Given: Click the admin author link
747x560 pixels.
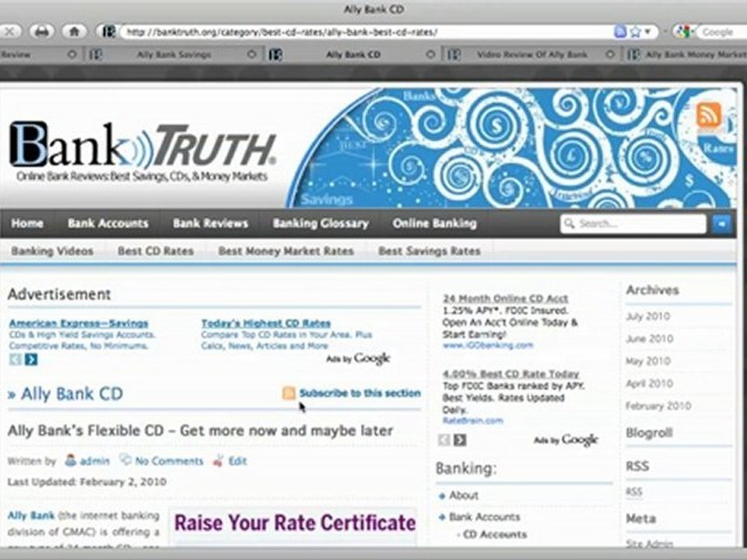Looking at the screenshot, I should pos(94,461).
